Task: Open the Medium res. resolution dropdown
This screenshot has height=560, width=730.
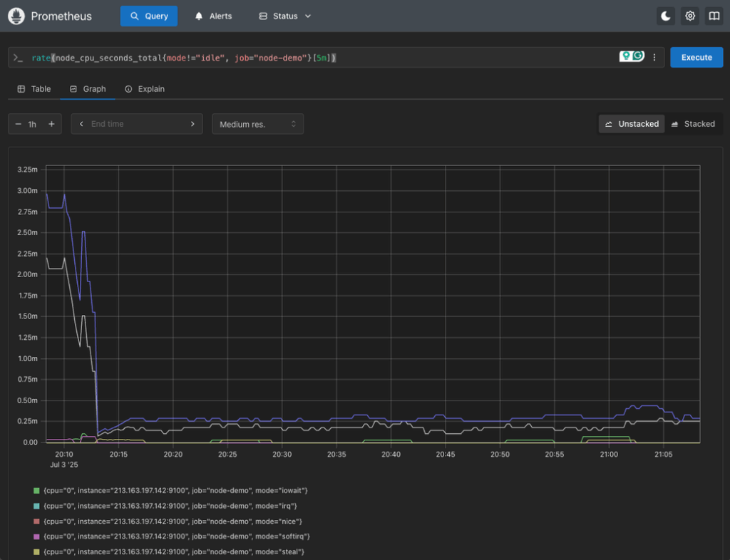Action: (x=258, y=124)
